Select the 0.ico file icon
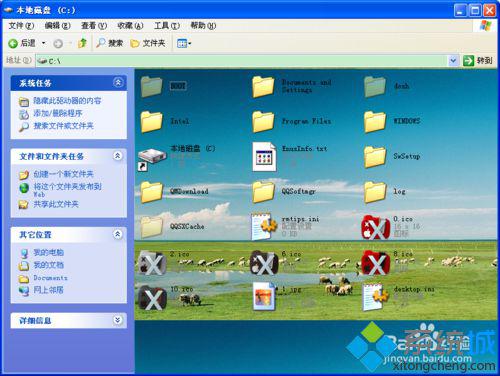 click(x=376, y=227)
